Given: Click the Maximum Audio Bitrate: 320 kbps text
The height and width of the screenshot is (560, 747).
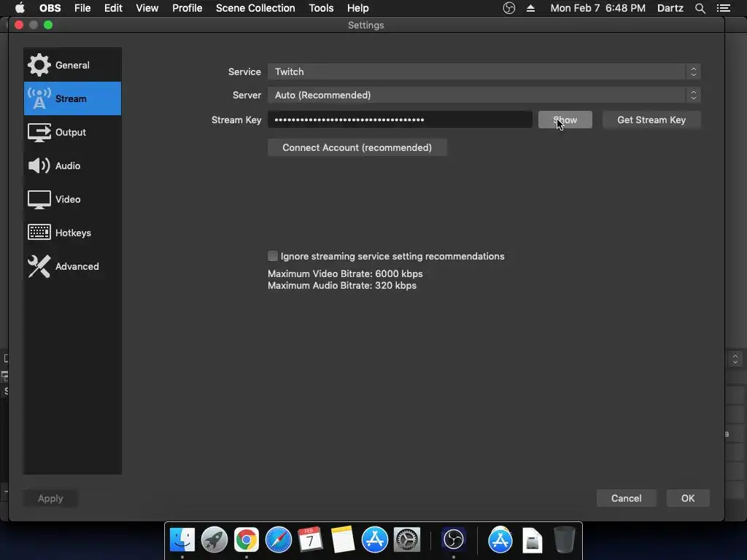Looking at the screenshot, I should tap(341, 286).
